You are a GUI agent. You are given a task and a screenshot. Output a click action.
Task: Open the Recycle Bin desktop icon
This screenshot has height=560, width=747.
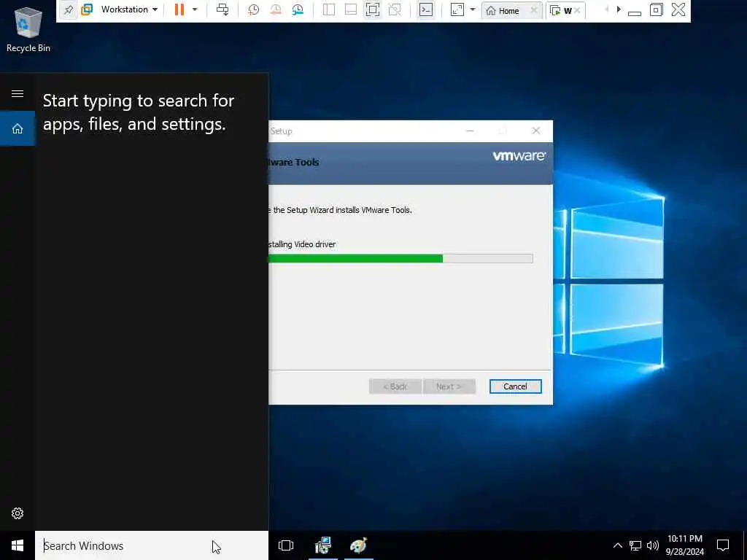click(x=28, y=28)
